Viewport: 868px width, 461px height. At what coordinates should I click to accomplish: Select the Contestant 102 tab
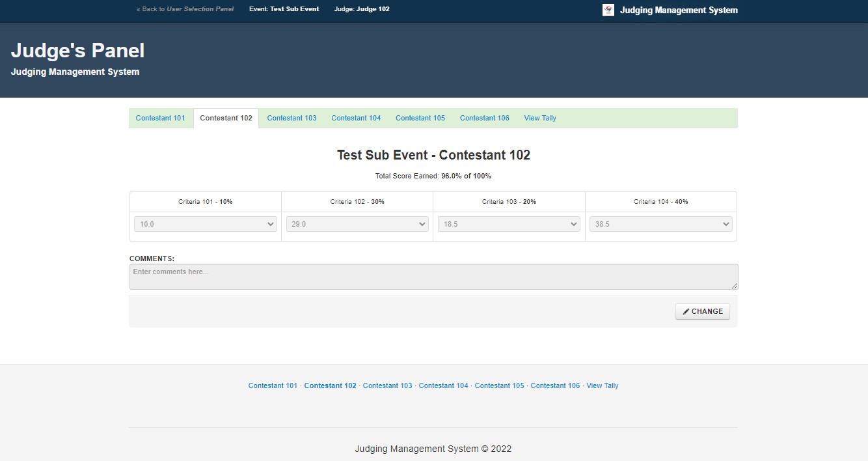(x=226, y=119)
